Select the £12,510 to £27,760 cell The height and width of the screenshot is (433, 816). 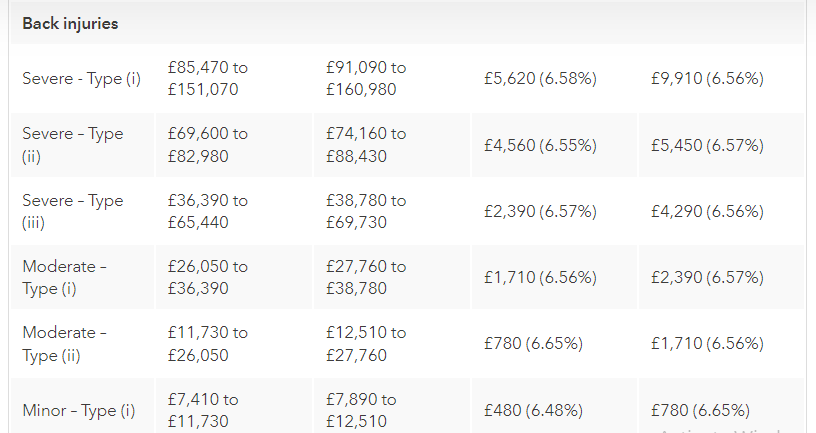coord(366,343)
